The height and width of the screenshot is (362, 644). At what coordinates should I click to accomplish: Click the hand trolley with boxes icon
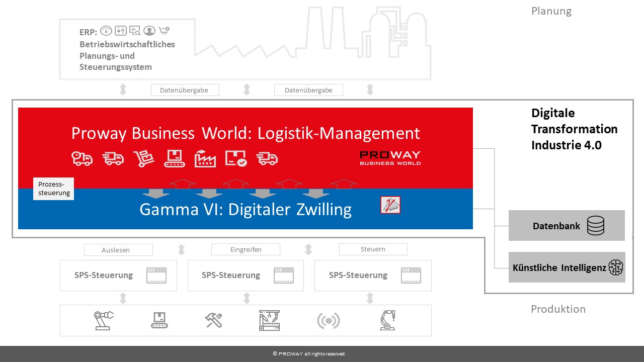(x=143, y=158)
